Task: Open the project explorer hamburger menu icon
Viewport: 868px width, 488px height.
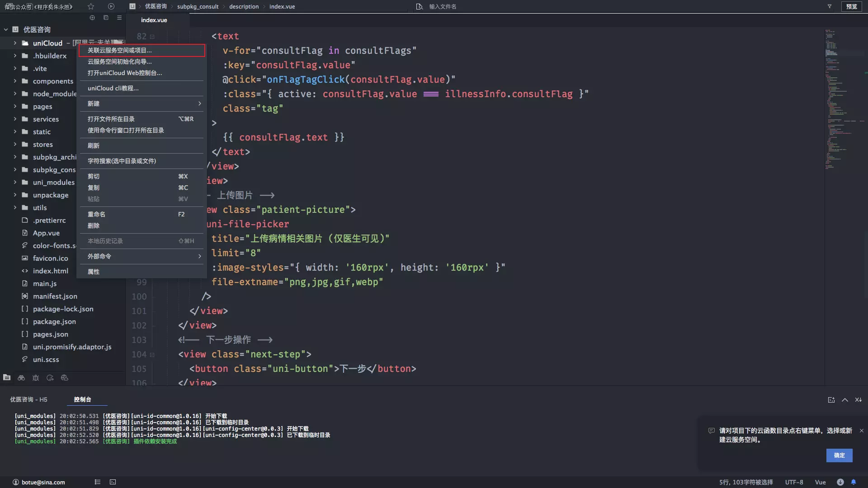Action: (x=119, y=18)
